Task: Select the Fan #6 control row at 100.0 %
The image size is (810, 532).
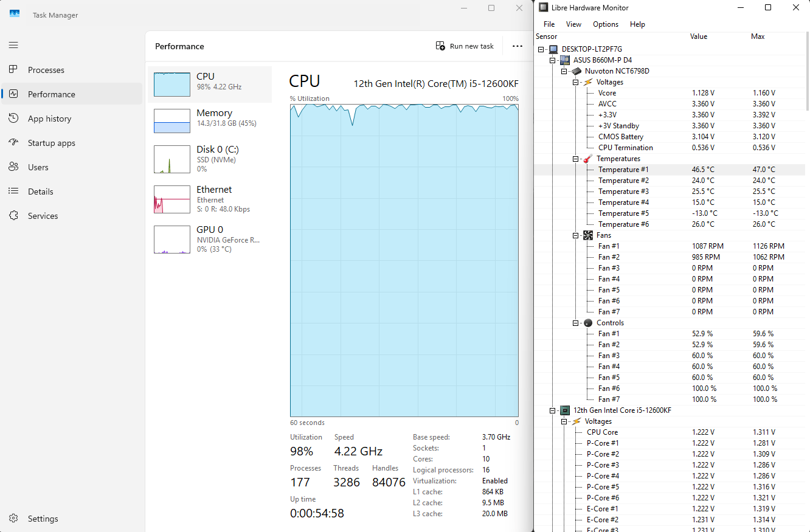Action: pyautogui.click(x=669, y=389)
